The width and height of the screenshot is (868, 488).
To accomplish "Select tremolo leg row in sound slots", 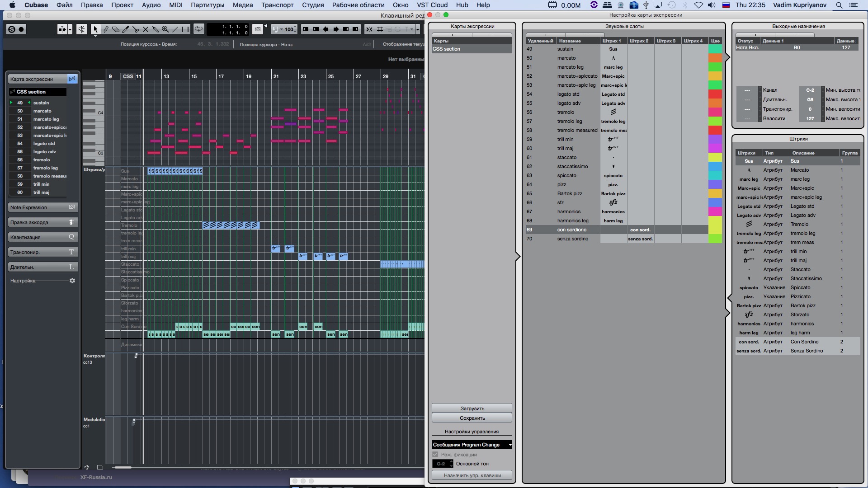I will [x=569, y=121].
